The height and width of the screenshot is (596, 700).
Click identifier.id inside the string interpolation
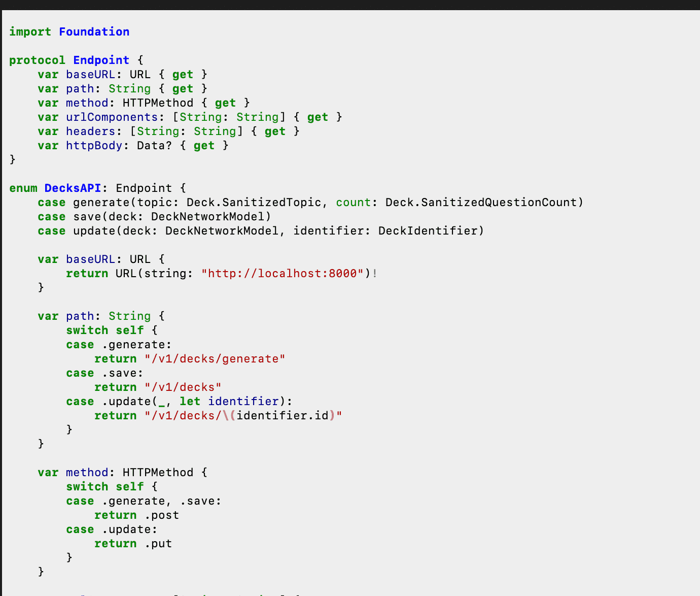(x=283, y=415)
